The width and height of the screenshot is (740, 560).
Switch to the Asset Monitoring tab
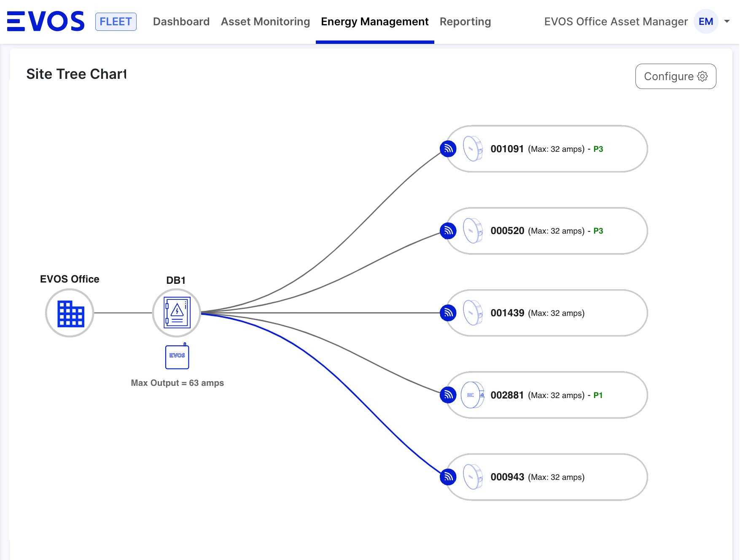click(265, 22)
